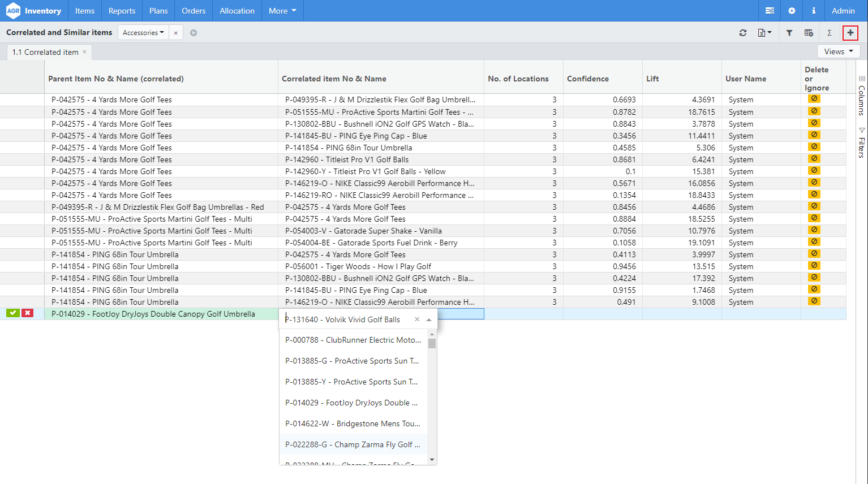
Task: Select the 1.1 Correlated item tab
Action: (x=45, y=51)
